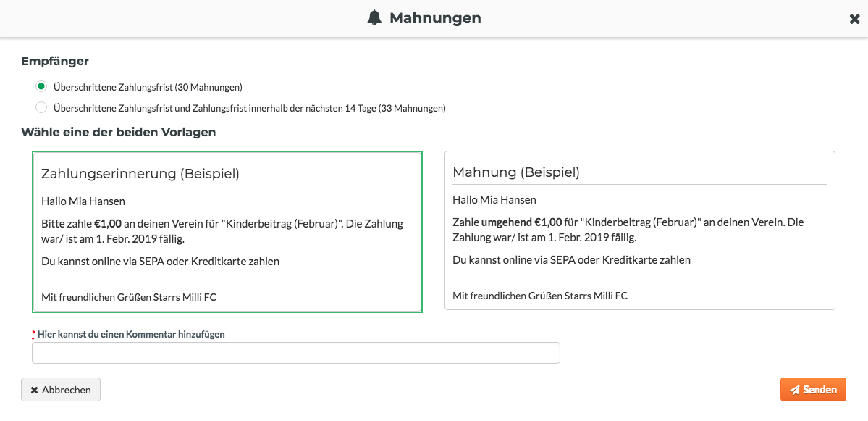Close the Mahnungen dialog with the X icon
Image resolution: width=868 pixels, height=421 pixels.
(x=854, y=19)
